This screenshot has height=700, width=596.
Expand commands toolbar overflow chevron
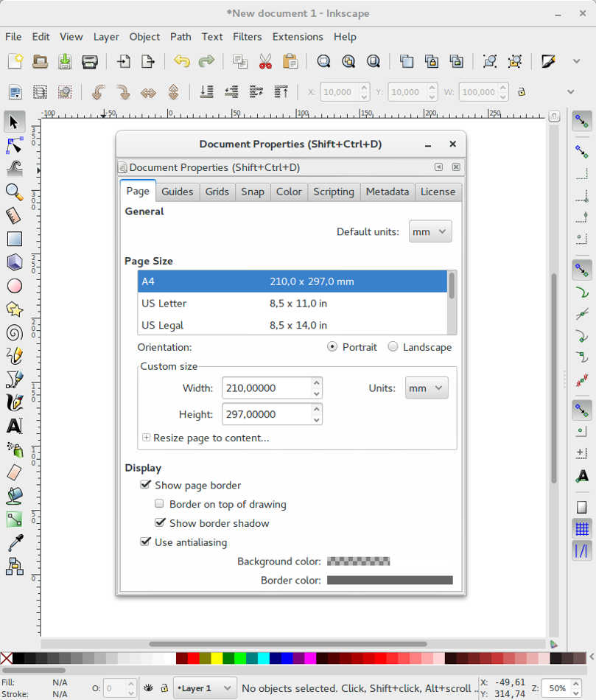[576, 61]
